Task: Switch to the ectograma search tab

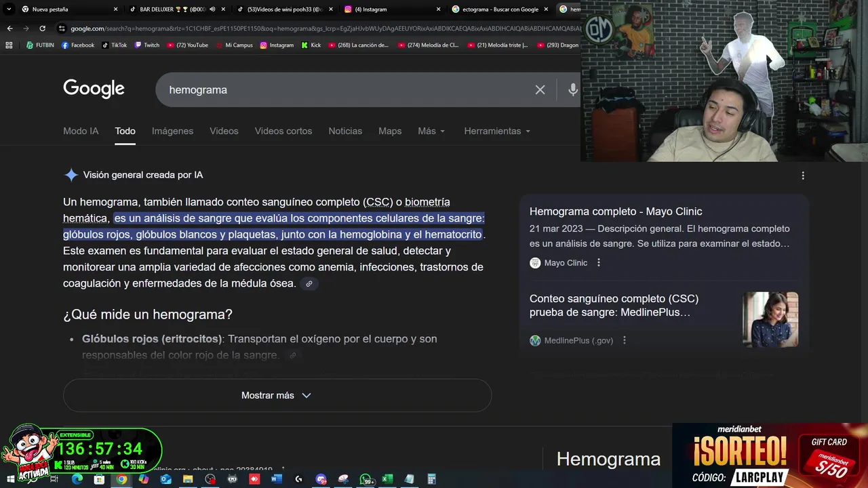Action: coord(500,9)
